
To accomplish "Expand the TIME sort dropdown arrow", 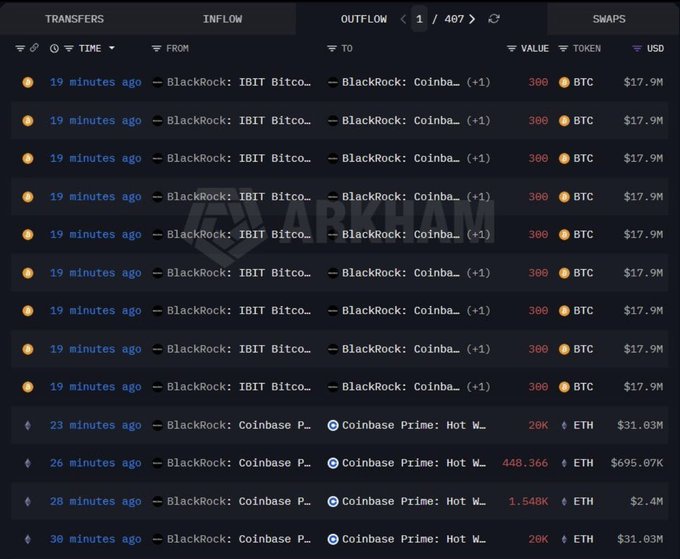I will click(111, 48).
